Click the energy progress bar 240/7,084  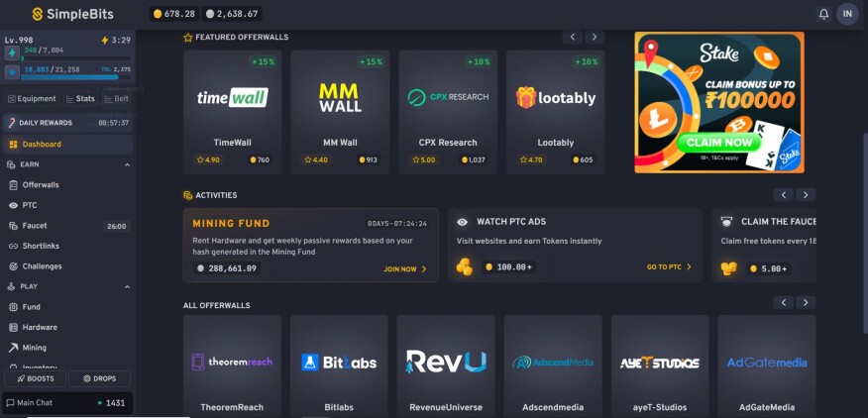click(x=76, y=57)
